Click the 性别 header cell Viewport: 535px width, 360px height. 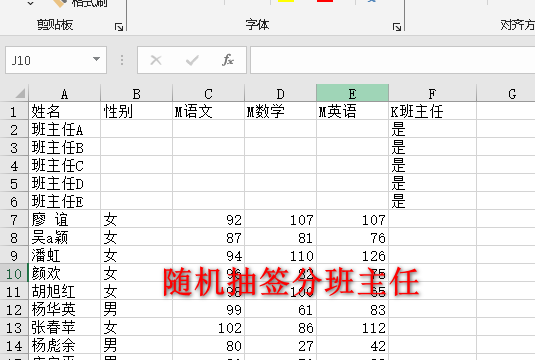(x=136, y=111)
